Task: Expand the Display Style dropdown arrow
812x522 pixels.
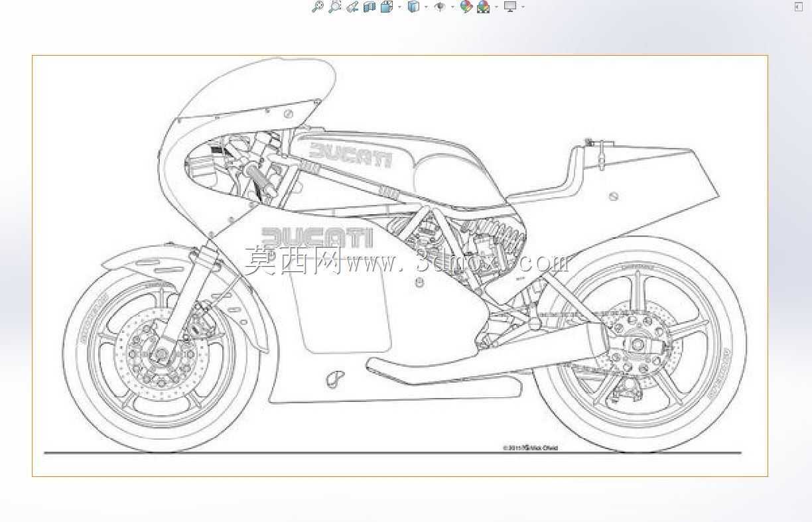Action: point(426,7)
